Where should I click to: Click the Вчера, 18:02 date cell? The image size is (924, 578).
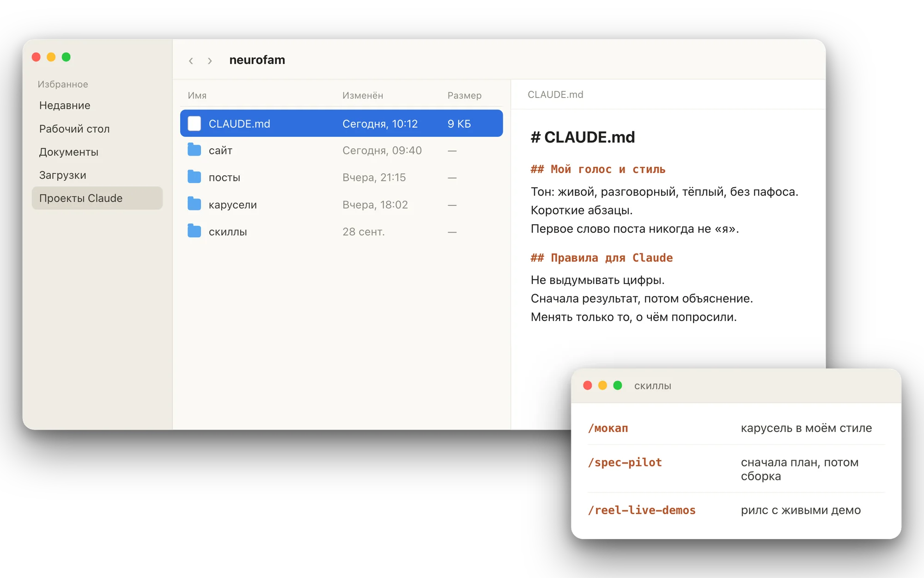375,205
